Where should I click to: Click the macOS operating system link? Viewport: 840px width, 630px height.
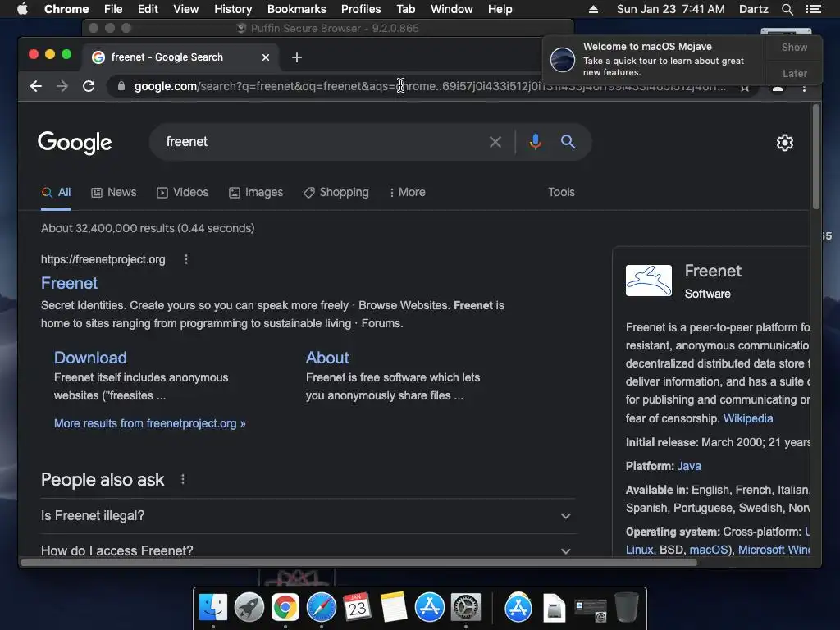(709, 550)
